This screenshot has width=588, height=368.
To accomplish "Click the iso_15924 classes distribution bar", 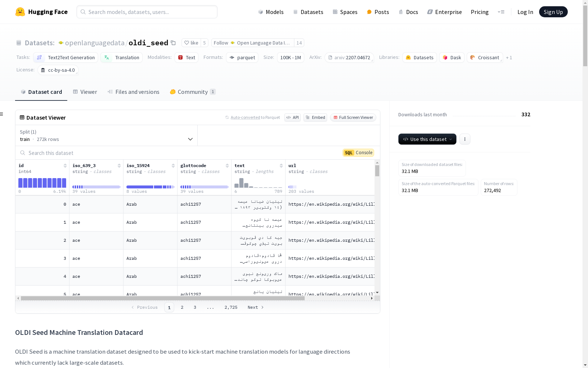I will (150, 187).
